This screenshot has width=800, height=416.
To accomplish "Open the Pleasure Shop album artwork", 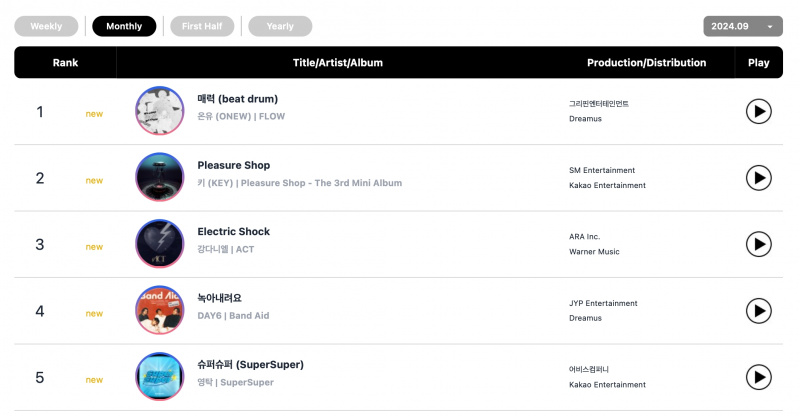I will click(x=160, y=177).
